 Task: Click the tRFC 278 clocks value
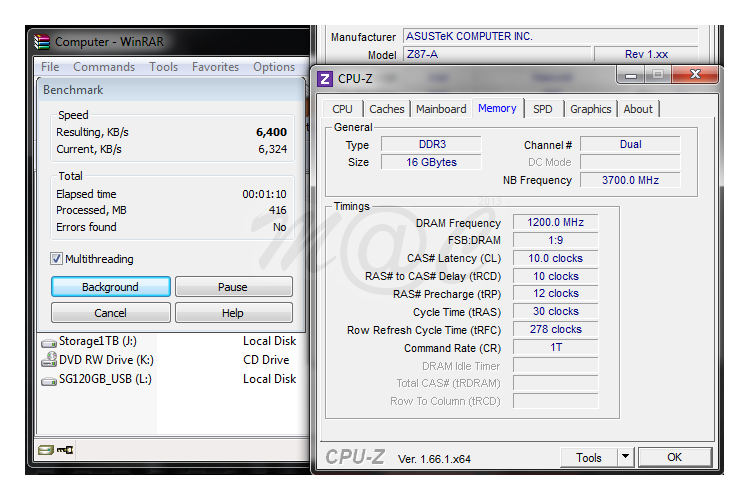(556, 330)
